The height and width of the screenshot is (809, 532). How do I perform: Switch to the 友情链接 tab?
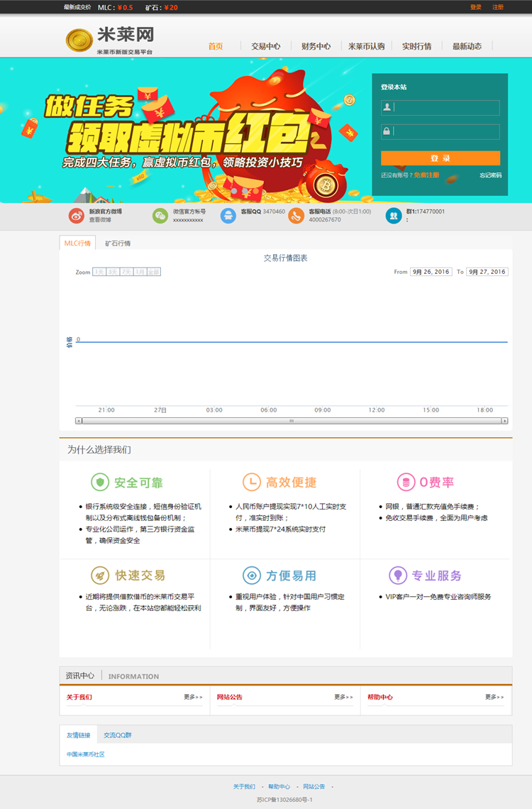click(78, 734)
